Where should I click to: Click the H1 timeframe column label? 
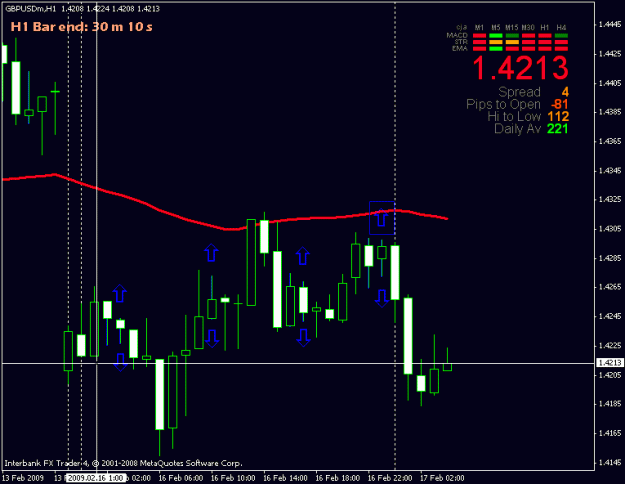[x=545, y=28]
